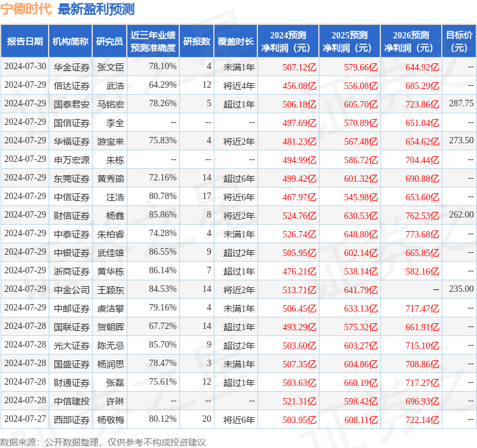This screenshot has height=448, width=477.
Task: Click the 覆盖时长 column header
Action: coord(236,42)
